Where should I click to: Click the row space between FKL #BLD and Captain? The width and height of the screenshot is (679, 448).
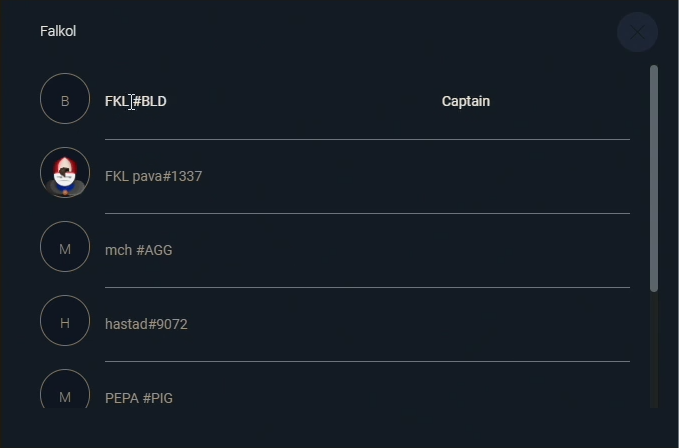[x=300, y=101]
